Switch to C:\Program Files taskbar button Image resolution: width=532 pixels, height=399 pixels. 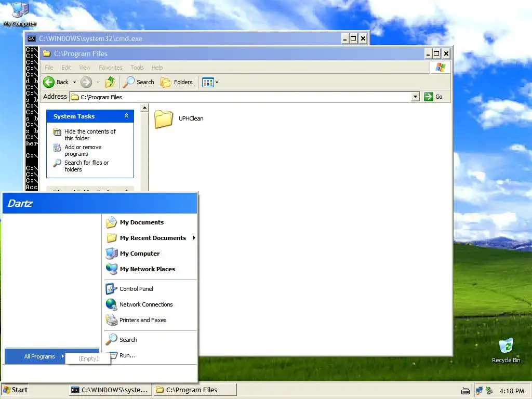tap(195, 390)
